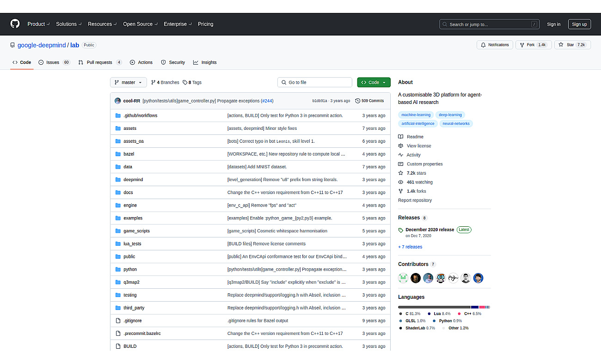Click the C segment of the languages bar
The width and height of the screenshot is (601, 364).
(x=434, y=307)
